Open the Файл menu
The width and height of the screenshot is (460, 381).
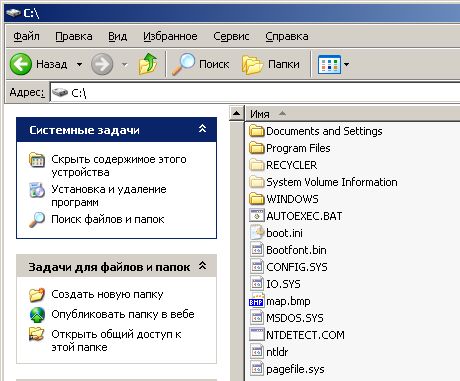[26, 36]
